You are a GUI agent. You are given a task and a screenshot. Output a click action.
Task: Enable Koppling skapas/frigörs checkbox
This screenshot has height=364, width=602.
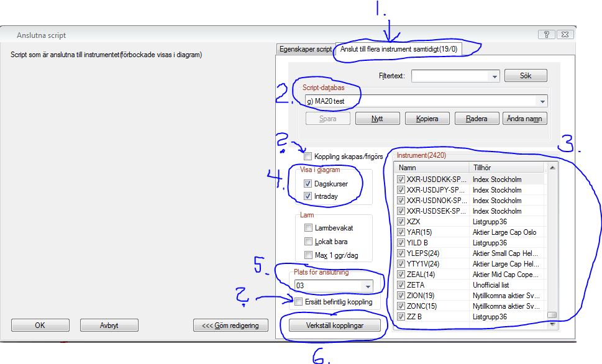pyautogui.click(x=309, y=157)
